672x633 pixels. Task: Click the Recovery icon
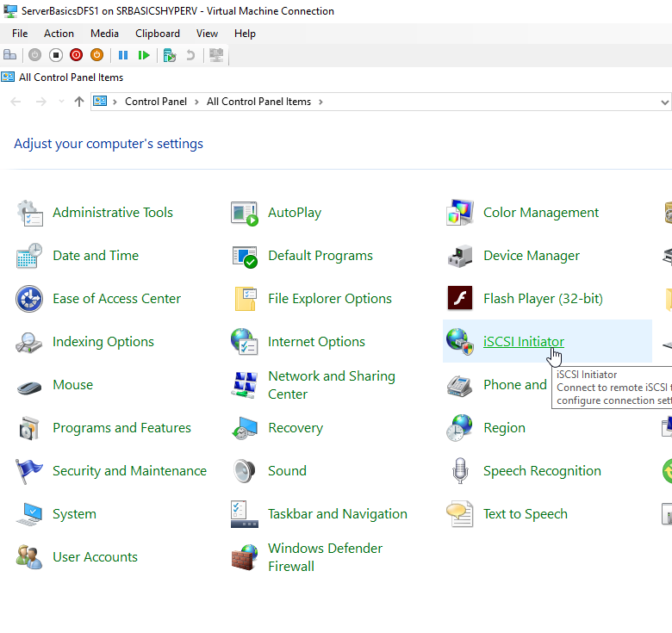point(245,428)
